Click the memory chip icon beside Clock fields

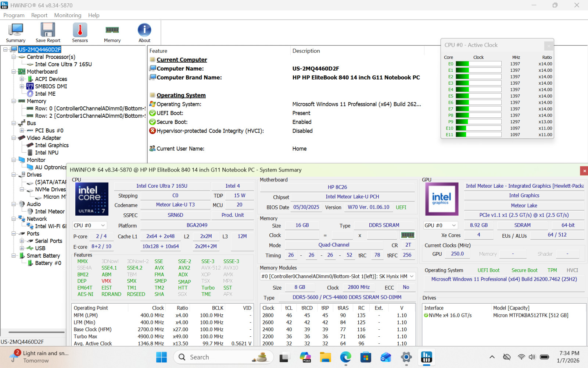coord(408,235)
